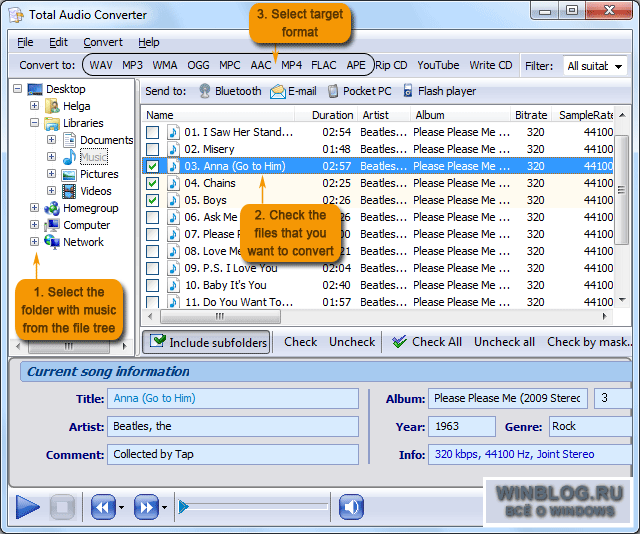Check the box for 08. Love Me
The image size is (640, 534).
[153, 251]
